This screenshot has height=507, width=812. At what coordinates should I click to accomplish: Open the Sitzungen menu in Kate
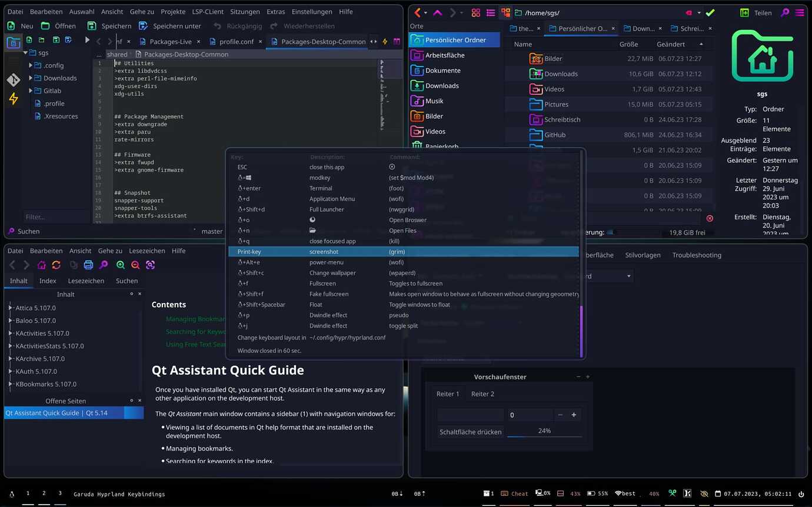245,11
